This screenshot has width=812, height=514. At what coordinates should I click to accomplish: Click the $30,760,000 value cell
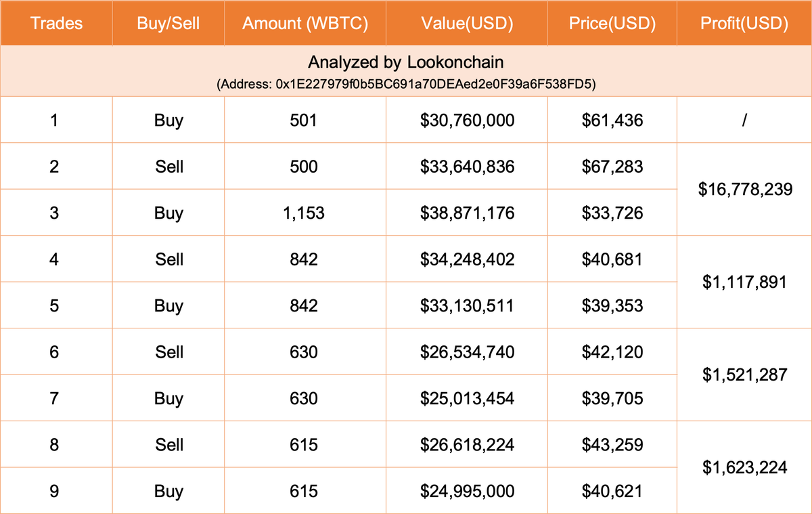point(467,121)
